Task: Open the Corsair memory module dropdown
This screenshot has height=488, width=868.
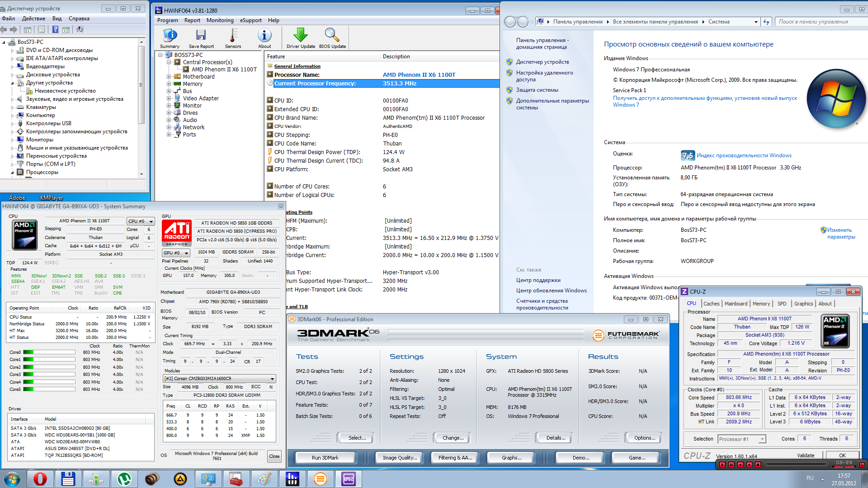Action: tap(219, 379)
